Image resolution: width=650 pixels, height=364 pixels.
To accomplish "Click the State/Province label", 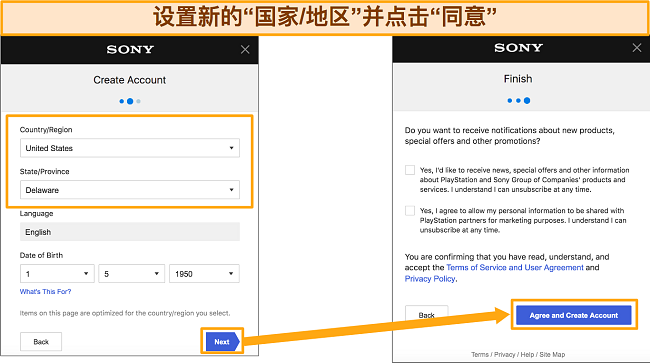I will tap(44, 172).
